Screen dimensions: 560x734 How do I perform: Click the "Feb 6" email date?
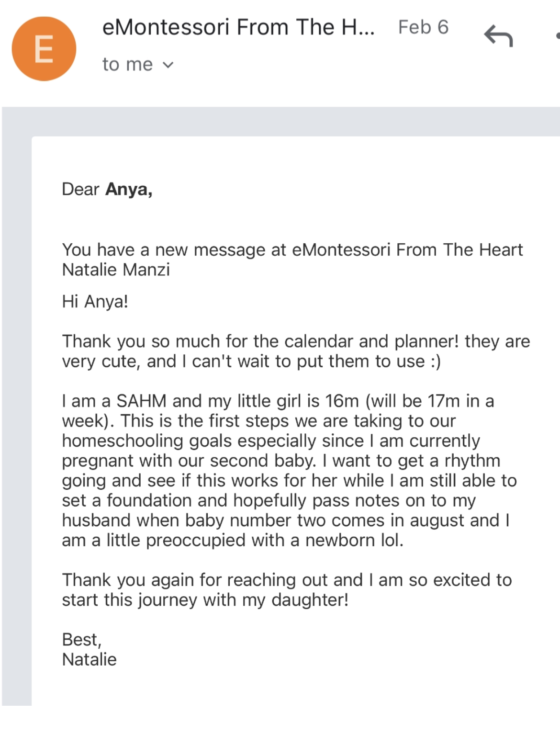coord(423,27)
